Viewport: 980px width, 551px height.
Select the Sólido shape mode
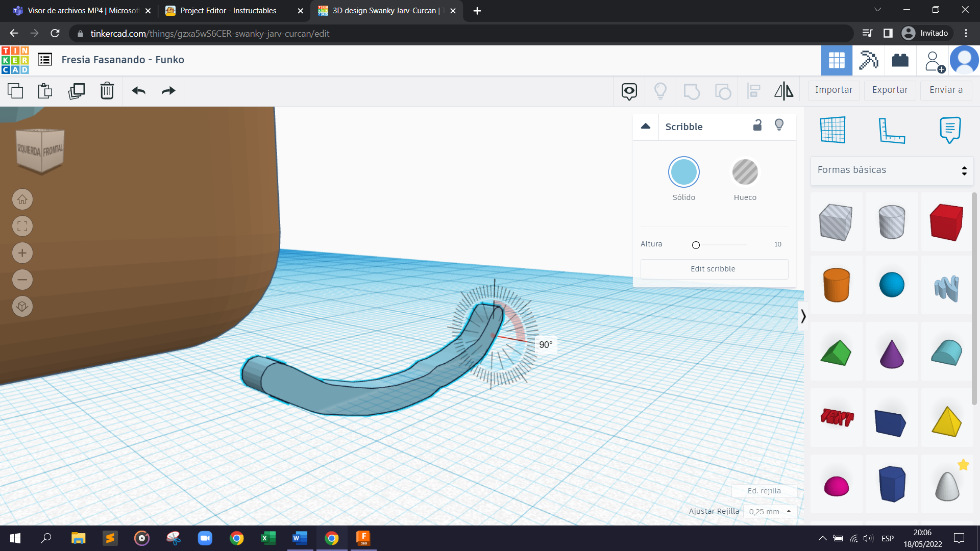pyautogui.click(x=683, y=172)
